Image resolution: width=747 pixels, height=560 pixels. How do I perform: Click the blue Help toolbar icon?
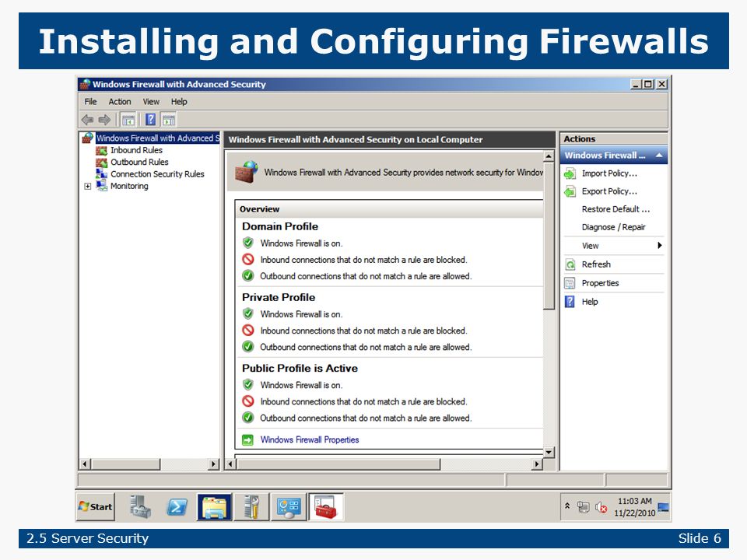150,120
